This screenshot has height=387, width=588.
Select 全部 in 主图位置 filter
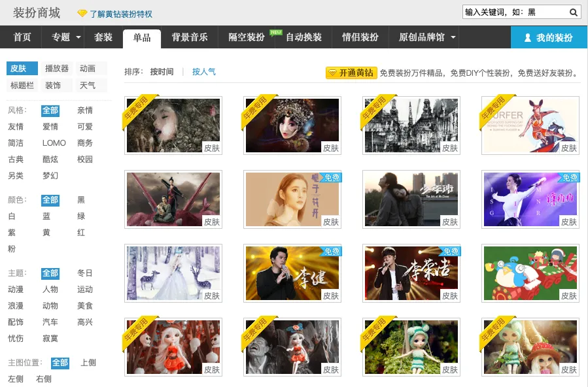(x=60, y=363)
